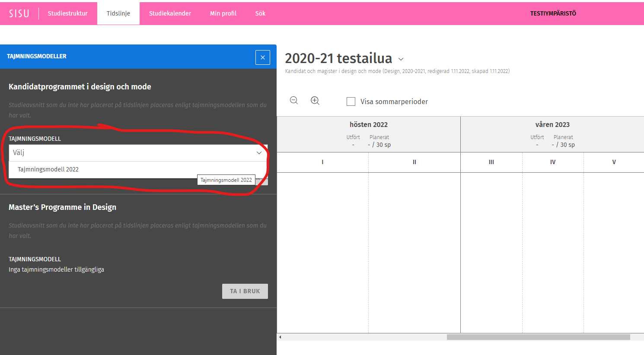Close the Tajmningsmodeller panel
Screen dimensions: 644x355
pos(262,57)
